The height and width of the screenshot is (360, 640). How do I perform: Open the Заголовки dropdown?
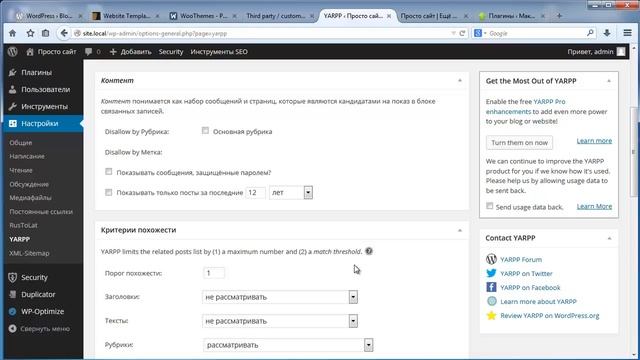pyautogui.click(x=280, y=297)
